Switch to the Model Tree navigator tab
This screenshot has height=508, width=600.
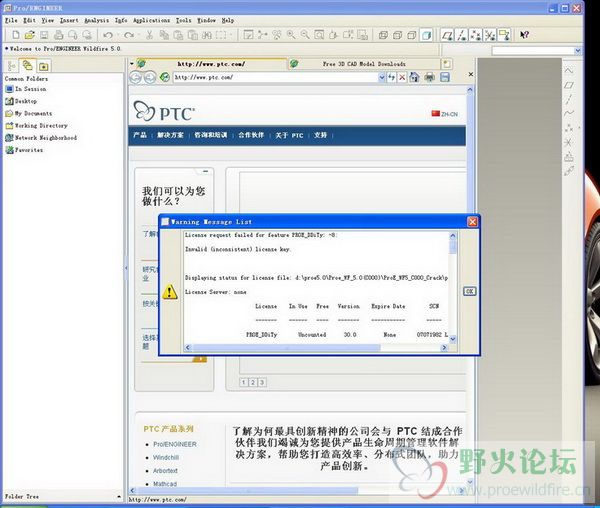pyautogui.click(x=11, y=66)
